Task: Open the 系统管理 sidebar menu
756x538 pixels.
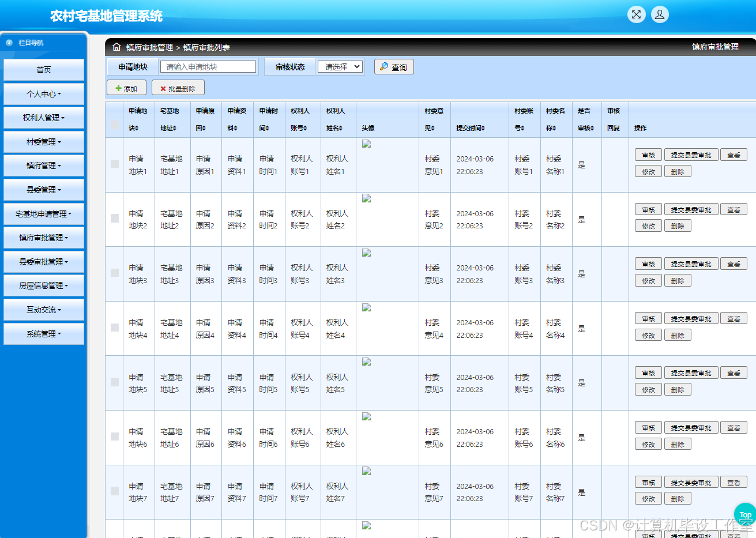Action: (44, 334)
